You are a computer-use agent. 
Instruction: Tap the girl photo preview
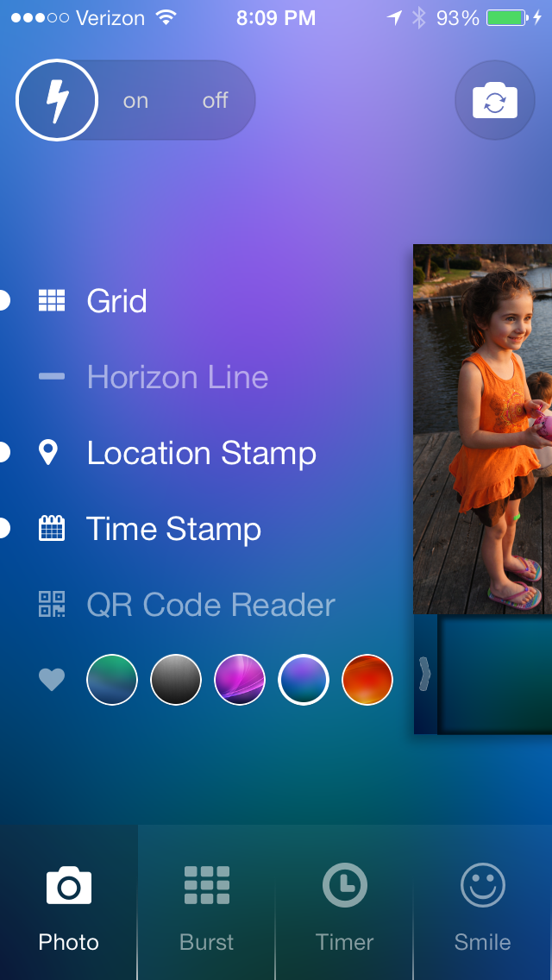tap(482, 429)
